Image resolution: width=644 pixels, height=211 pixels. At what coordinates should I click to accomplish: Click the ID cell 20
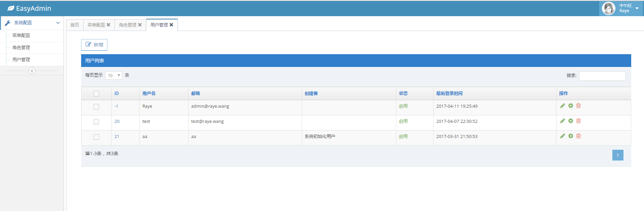coord(117,121)
